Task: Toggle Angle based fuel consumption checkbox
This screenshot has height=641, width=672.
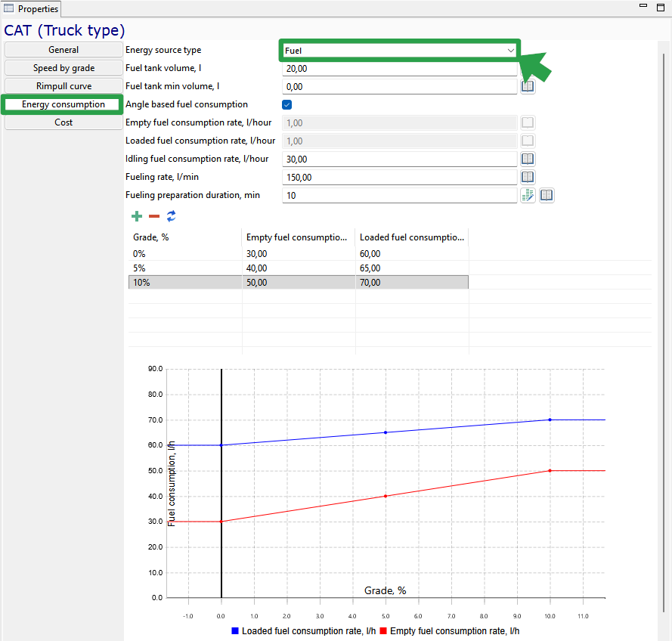Action: click(x=287, y=104)
